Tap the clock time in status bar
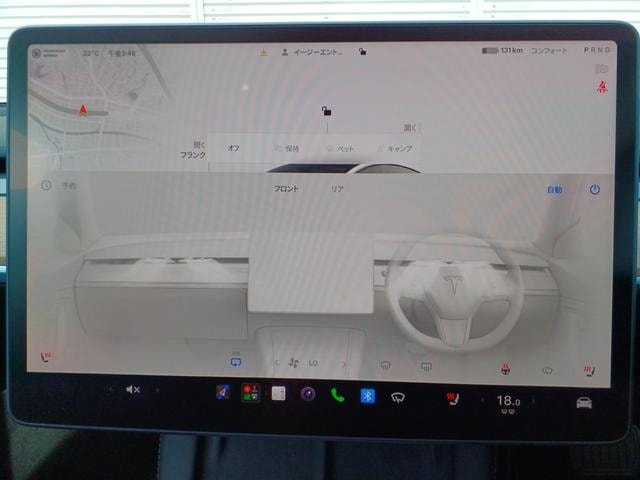 point(122,53)
